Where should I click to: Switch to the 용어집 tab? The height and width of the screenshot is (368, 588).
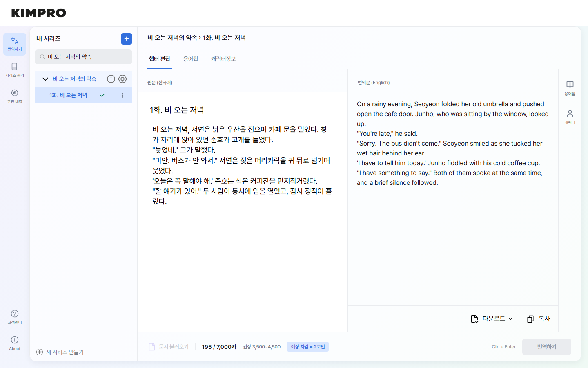point(191,59)
